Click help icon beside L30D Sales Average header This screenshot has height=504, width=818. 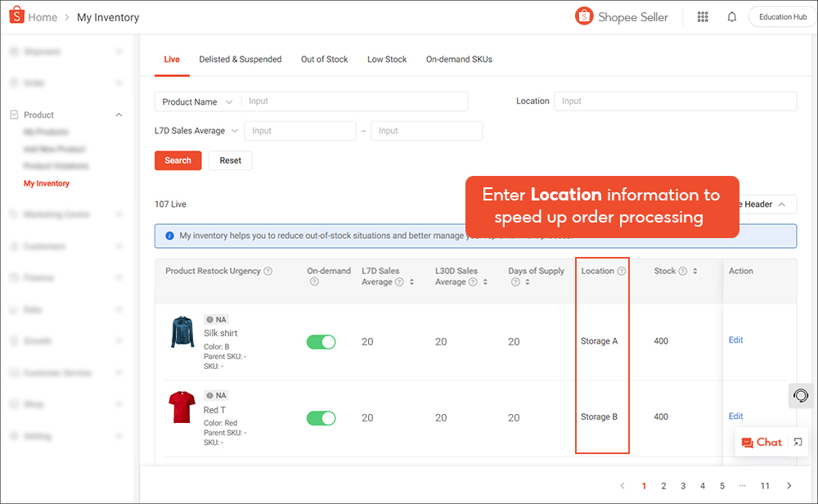pos(473,281)
